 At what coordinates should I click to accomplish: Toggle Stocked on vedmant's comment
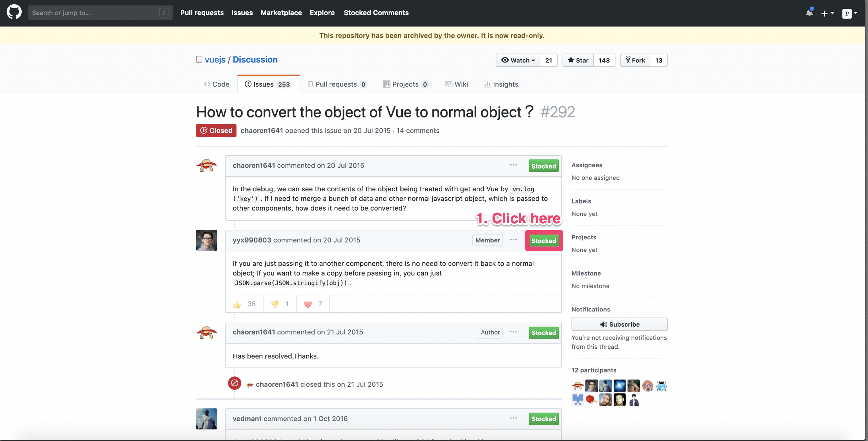pyautogui.click(x=543, y=419)
